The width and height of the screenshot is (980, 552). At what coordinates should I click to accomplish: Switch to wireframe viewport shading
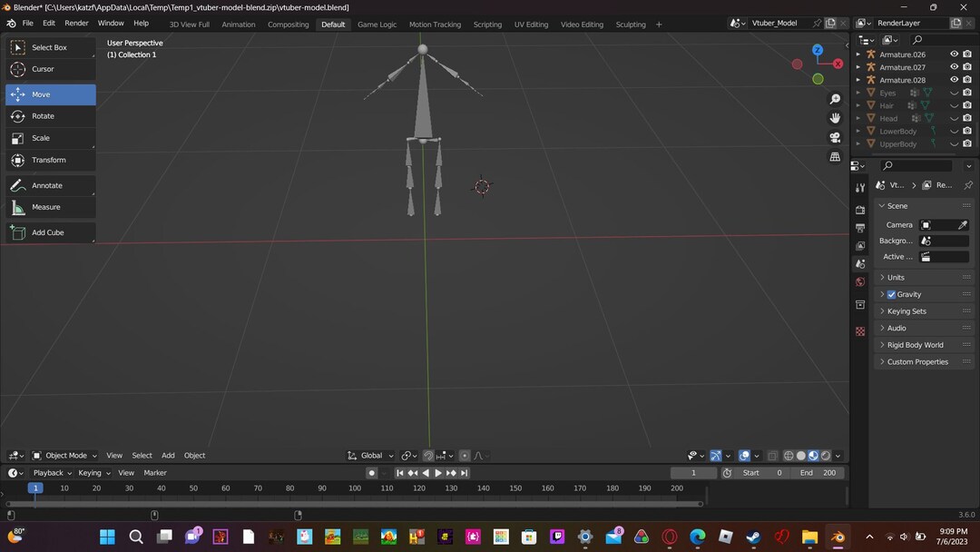click(789, 456)
